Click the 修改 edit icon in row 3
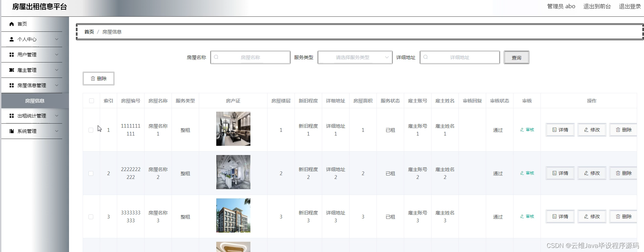Screen dimensions: 644x252 (x=586, y=216)
